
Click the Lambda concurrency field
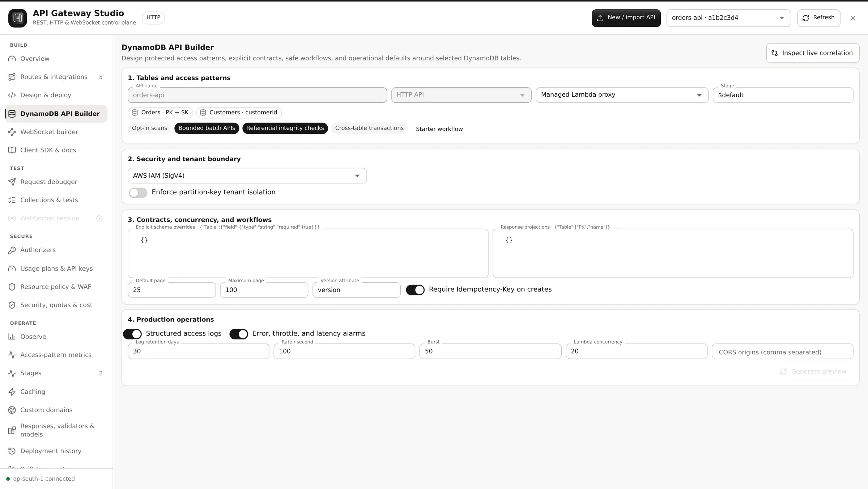tap(636, 351)
